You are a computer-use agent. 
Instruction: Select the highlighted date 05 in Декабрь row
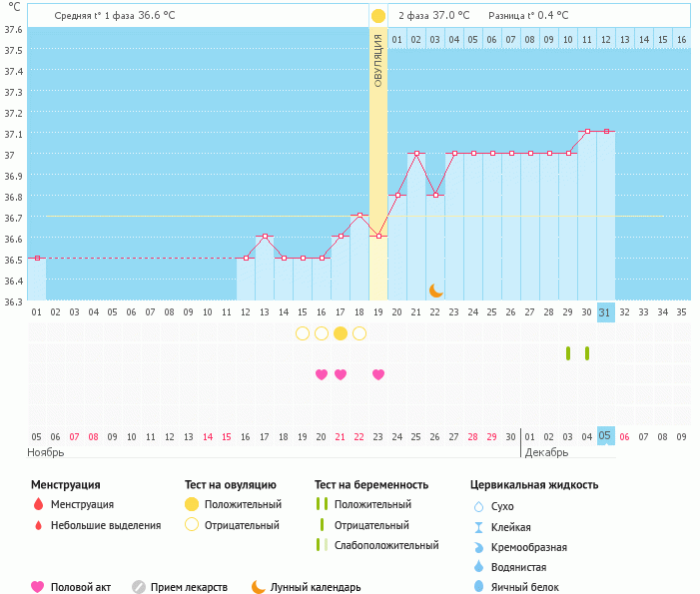click(x=605, y=435)
